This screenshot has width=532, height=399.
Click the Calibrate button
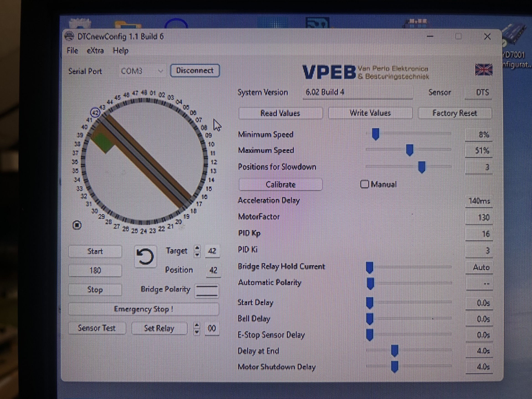[280, 185]
